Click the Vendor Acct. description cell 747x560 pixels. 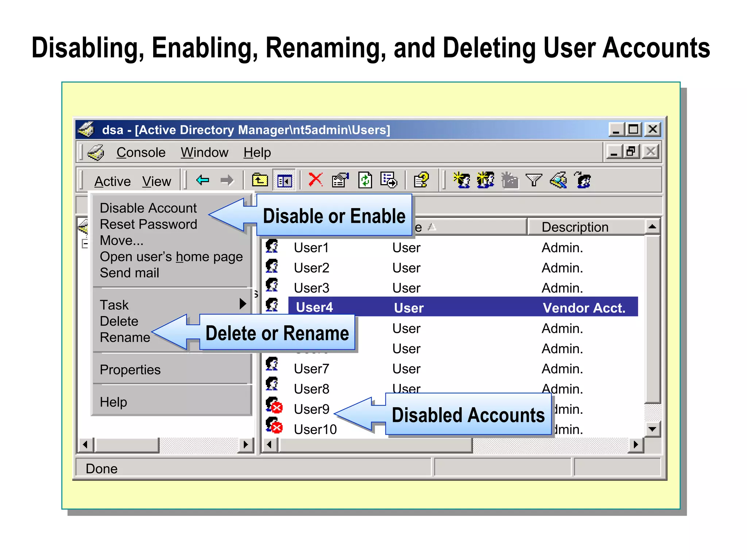[584, 308]
